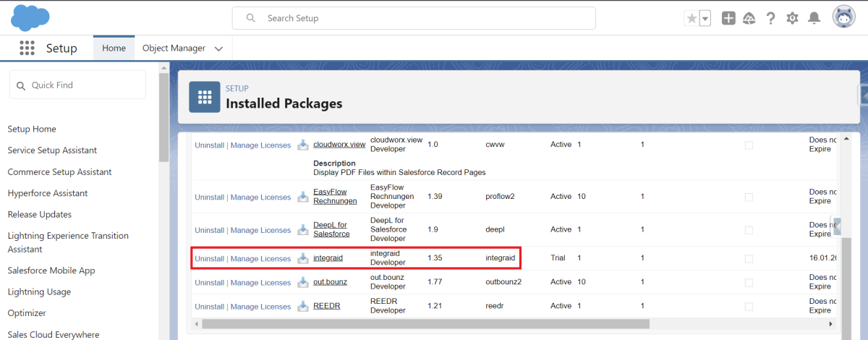This screenshot has width=868, height=340.
Task: Click the Quick Find input field
Action: point(77,85)
